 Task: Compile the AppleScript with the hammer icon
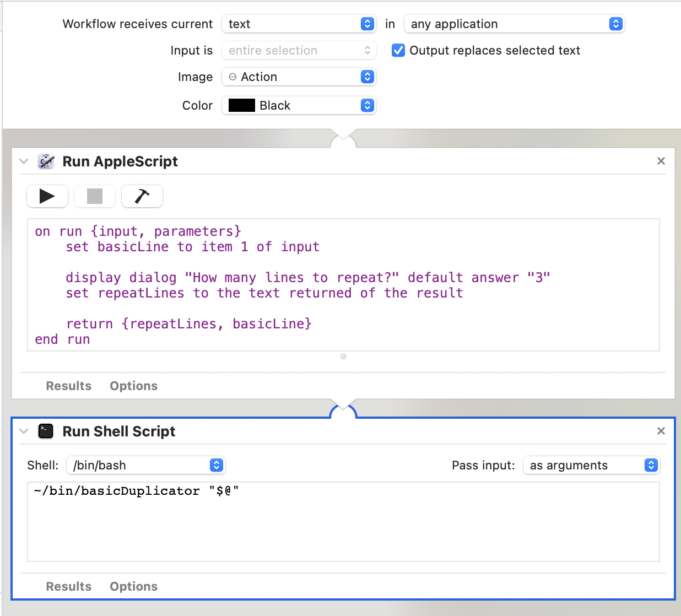[x=142, y=196]
